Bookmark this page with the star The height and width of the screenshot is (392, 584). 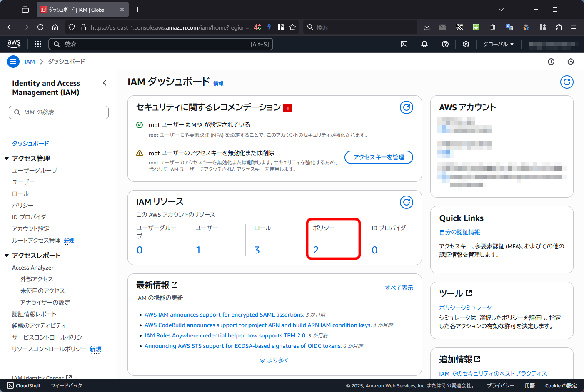tap(292, 27)
